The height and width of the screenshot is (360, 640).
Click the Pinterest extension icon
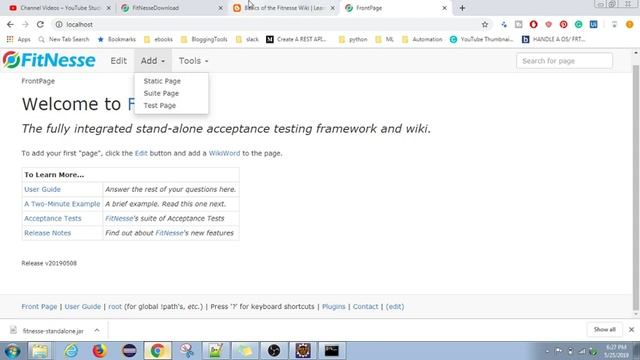point(563,24)
